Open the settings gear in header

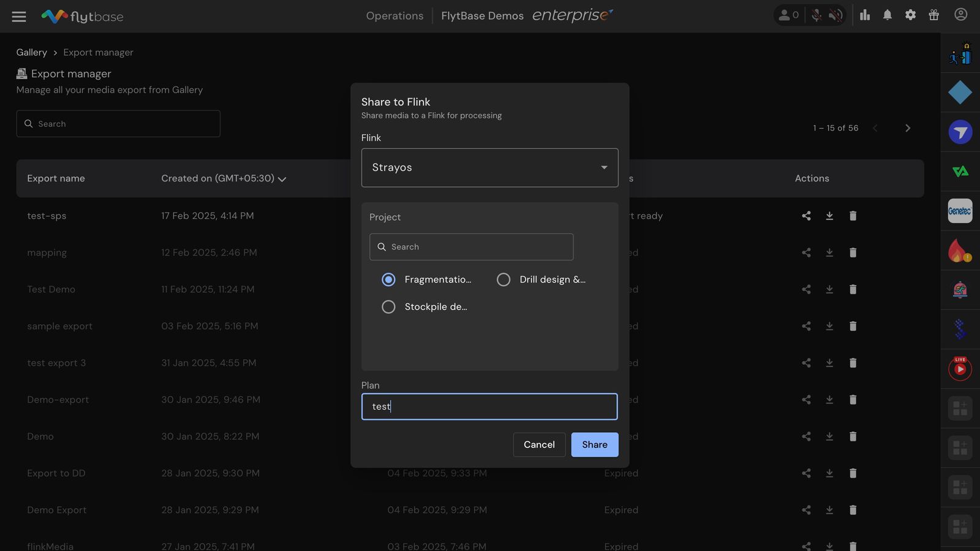tap(911, 15)
